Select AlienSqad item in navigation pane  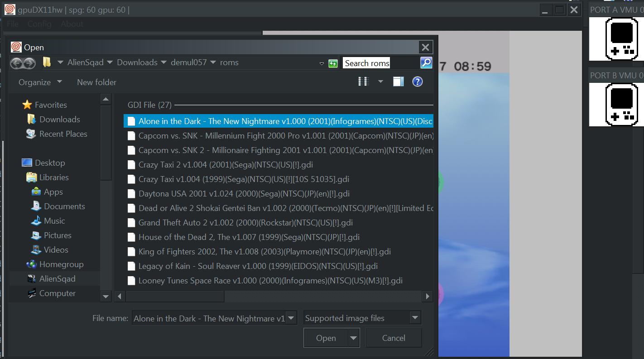pyautogui.click(x=54, y=278)
